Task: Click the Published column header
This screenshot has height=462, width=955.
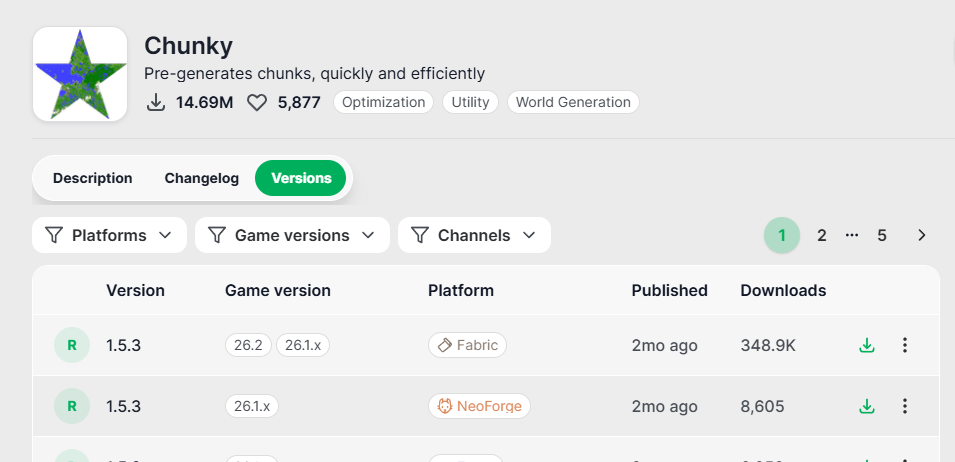Action: pyautogui.click(x=669, y=291)
